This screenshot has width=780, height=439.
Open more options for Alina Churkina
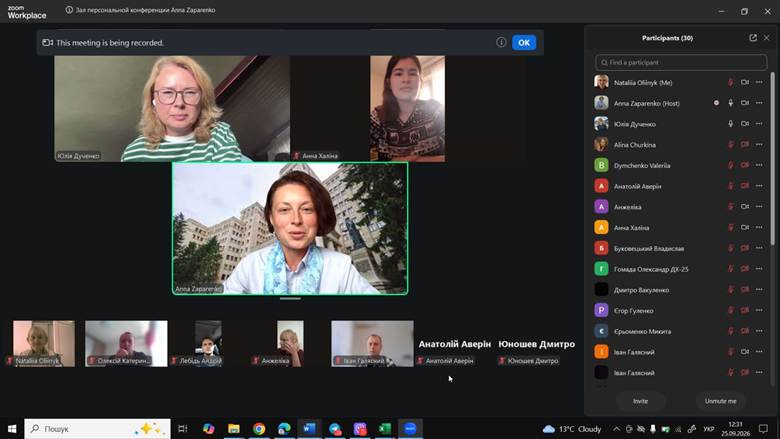[759, 145]
